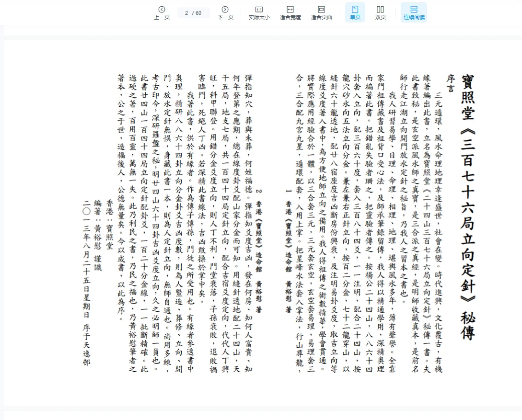The height and width of the screenshot is (420, 522).
Task: Switch to double page view (双页)
Action: 380,12
